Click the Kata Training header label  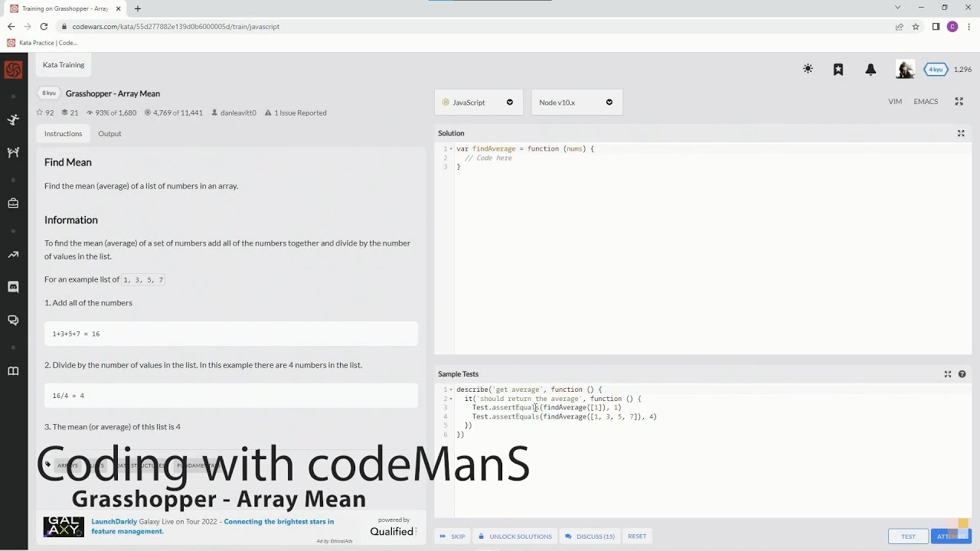tap(64, 65)
